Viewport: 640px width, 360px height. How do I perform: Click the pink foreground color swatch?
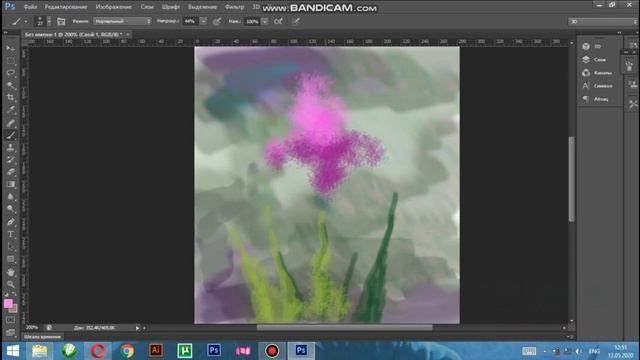click(x=8, y=303)
